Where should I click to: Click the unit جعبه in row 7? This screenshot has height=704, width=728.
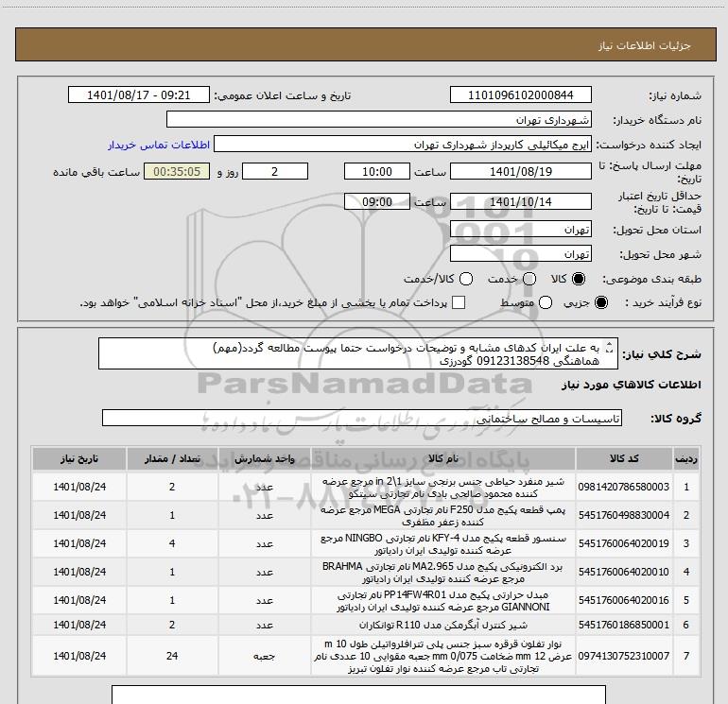264,656
